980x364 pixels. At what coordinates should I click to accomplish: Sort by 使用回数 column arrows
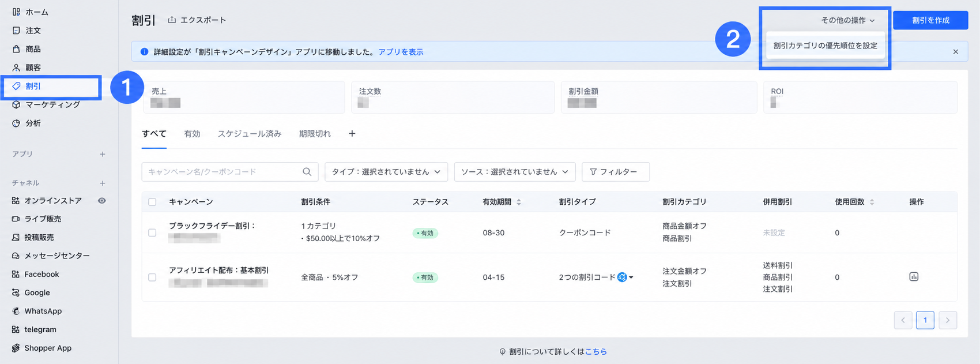click(872, 202)
